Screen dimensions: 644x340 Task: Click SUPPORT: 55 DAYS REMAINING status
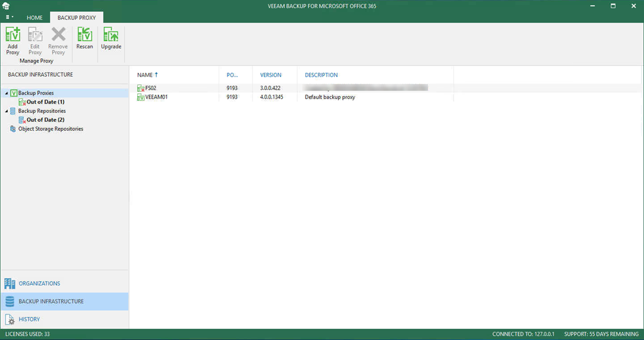tap(601, 334)
